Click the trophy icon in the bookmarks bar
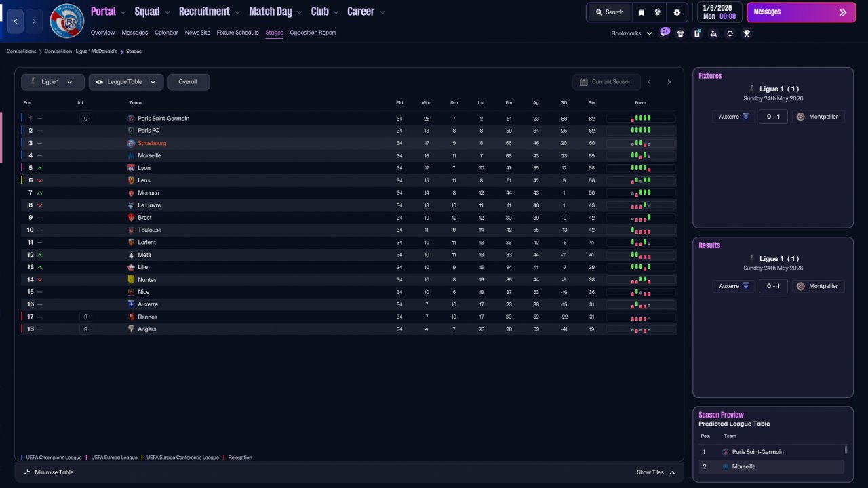This screenshot has height=488, width=868. point(747,33)
